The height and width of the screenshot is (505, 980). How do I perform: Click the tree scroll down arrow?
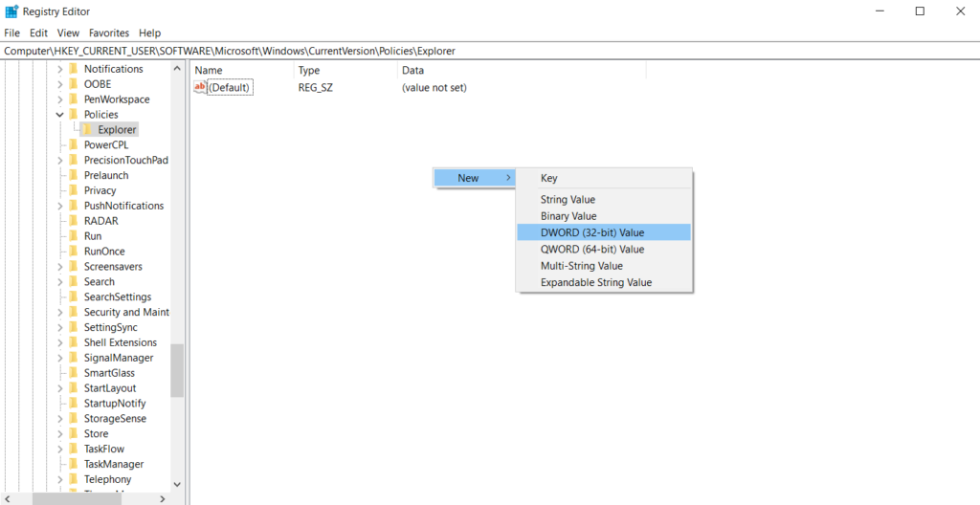(x=177, y=484)
